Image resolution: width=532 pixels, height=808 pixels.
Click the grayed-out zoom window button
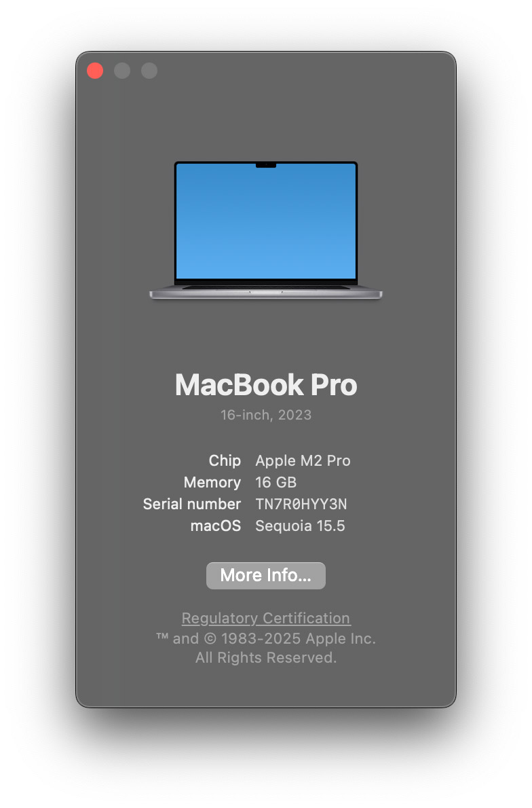(149, 71)
